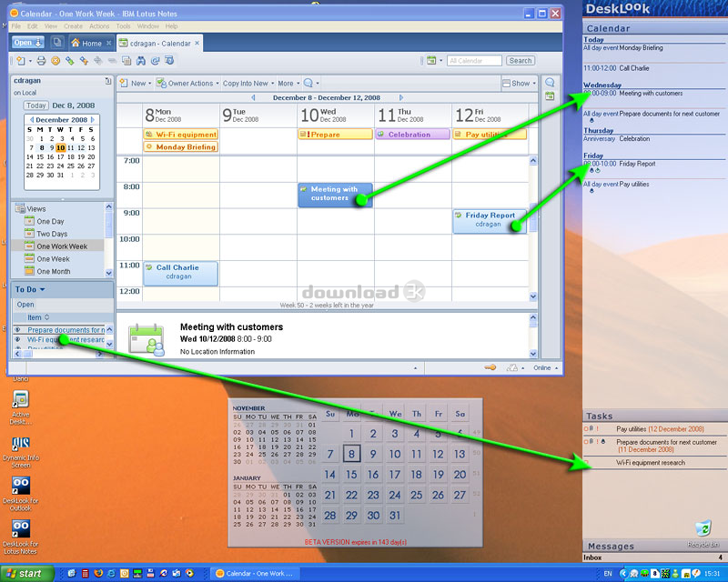Viewport: 728px width, 582px height.
Task: Open the Call Charlie calendar entry
Action: (180, 273)
